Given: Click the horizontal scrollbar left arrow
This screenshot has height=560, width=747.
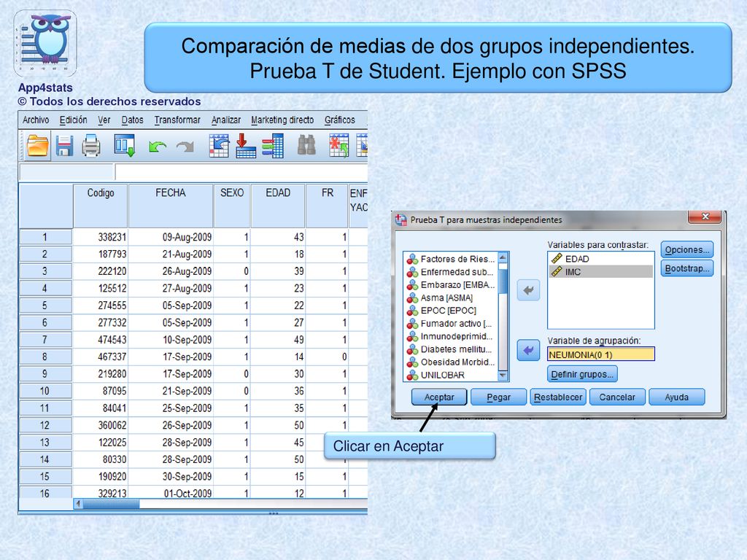Looking at the screenshot, I should (x=78, y=504).
